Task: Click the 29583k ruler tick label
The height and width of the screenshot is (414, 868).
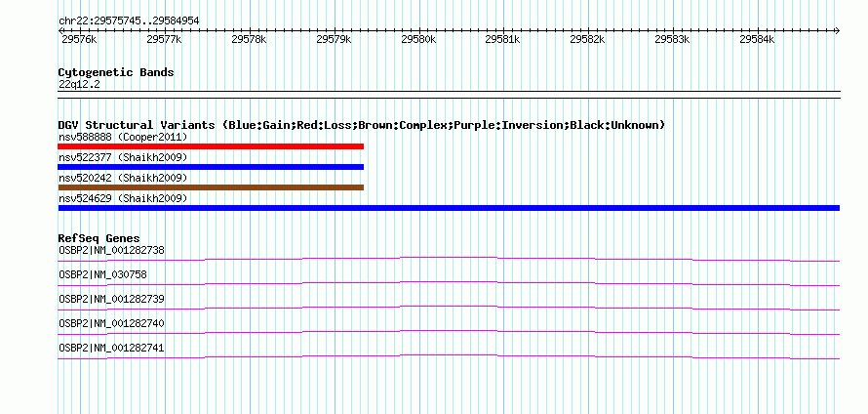Action: 672,39
